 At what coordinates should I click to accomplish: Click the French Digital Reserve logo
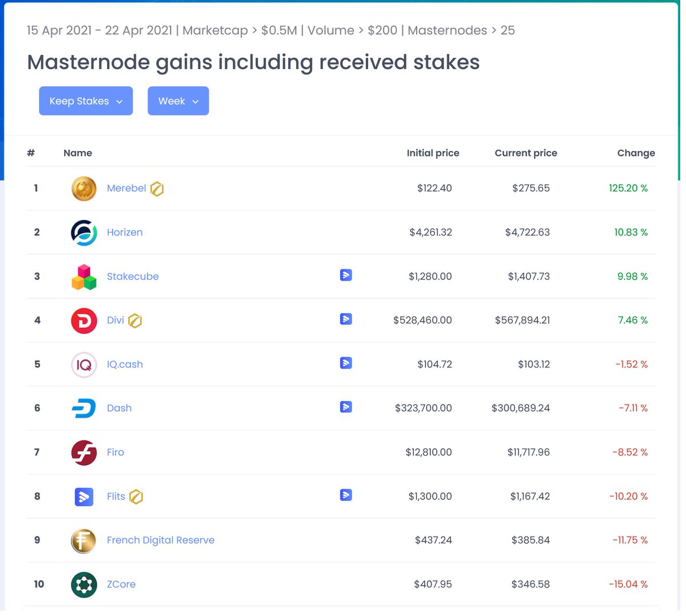tap(84, 541)
